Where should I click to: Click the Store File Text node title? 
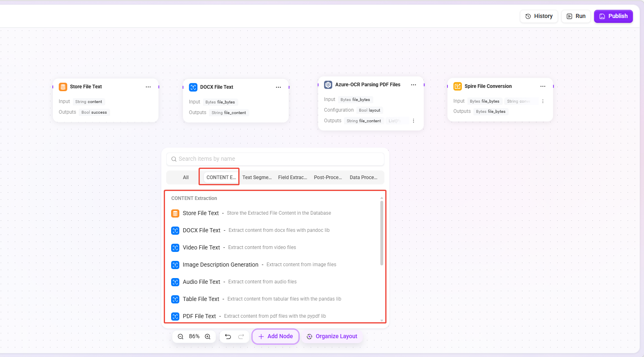point(86,87)
